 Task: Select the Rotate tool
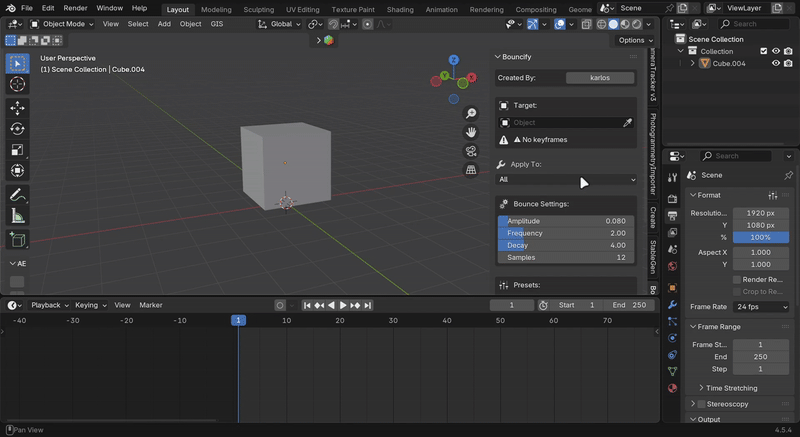[17, 129]
